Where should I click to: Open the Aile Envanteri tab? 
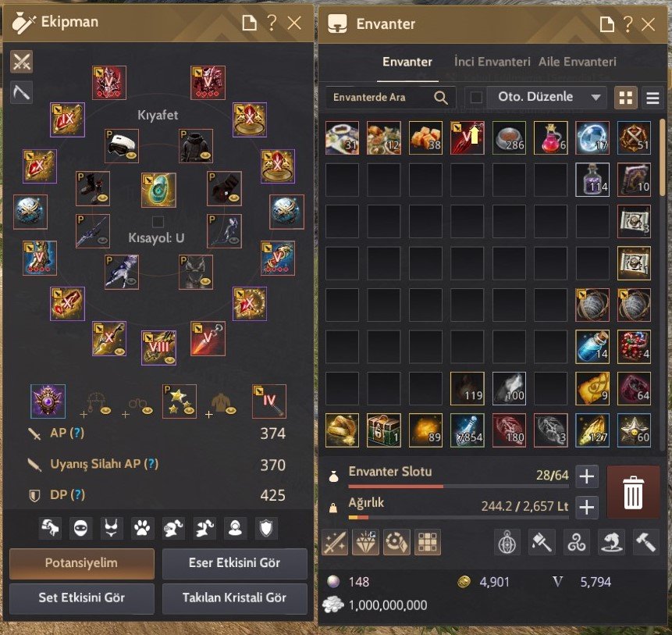pos(578,62)
